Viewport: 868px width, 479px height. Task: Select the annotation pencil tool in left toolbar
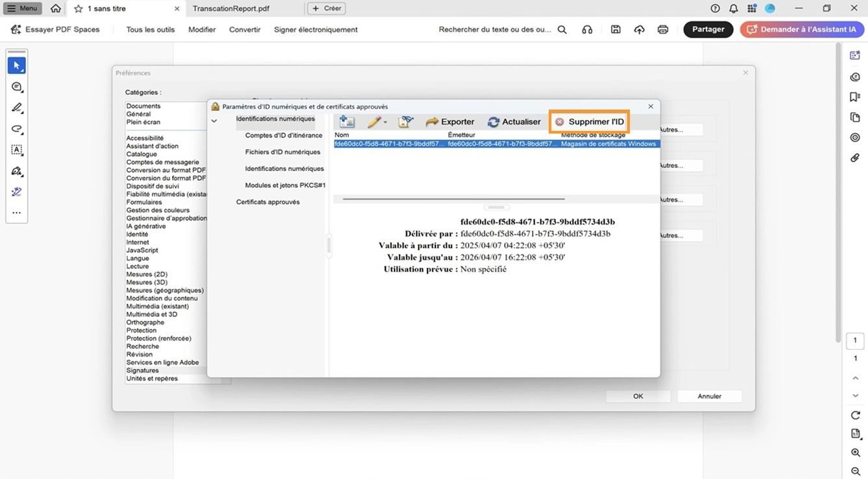point(16,108)
